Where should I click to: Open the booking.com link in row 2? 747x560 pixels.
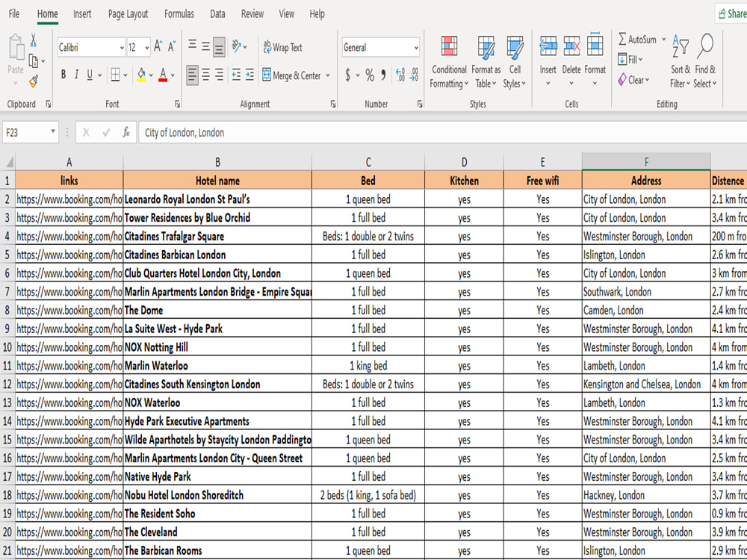pyautogui.click(x=69, y=199)
